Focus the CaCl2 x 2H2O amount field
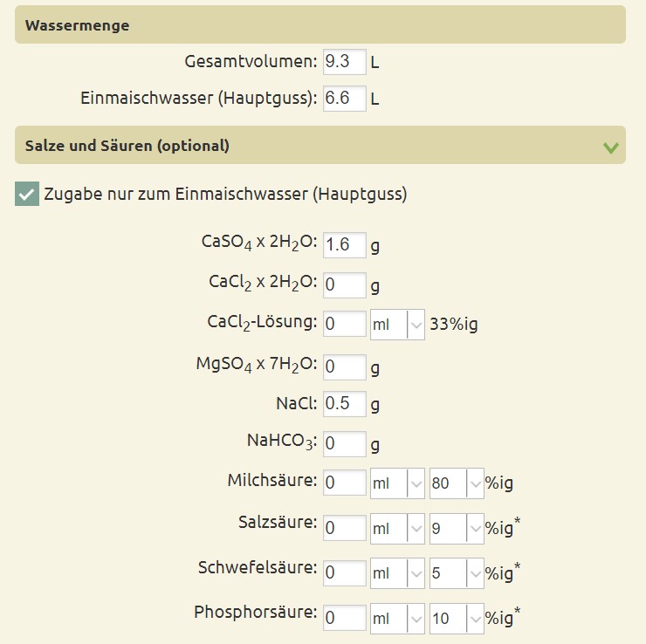Image resolution: width=646 pixels, height=644 pixels. (344, 284)
